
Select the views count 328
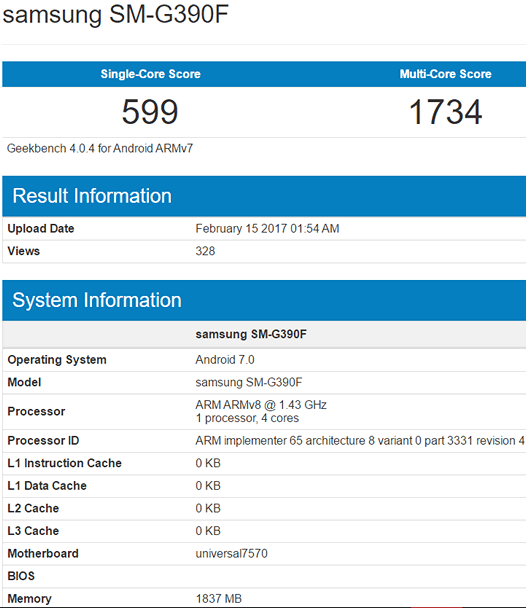coord(205,251)
